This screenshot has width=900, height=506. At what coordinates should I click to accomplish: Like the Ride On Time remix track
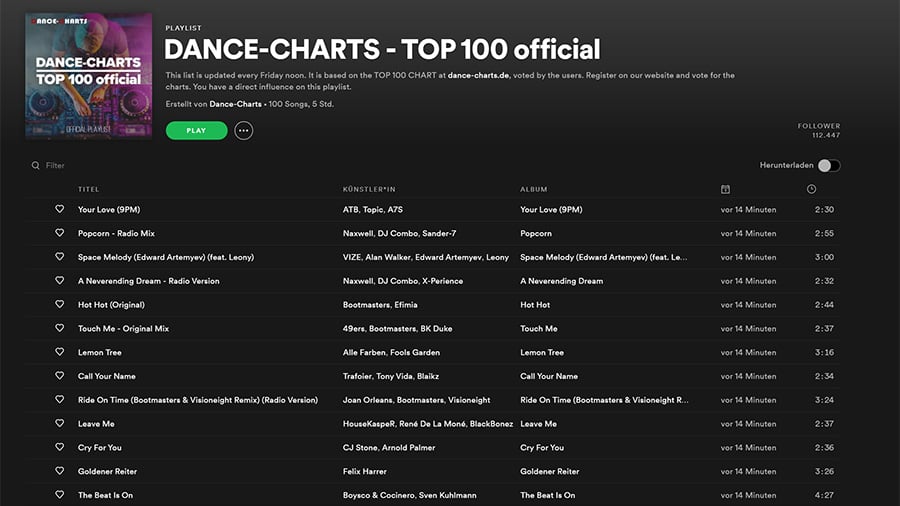point(60,400)
